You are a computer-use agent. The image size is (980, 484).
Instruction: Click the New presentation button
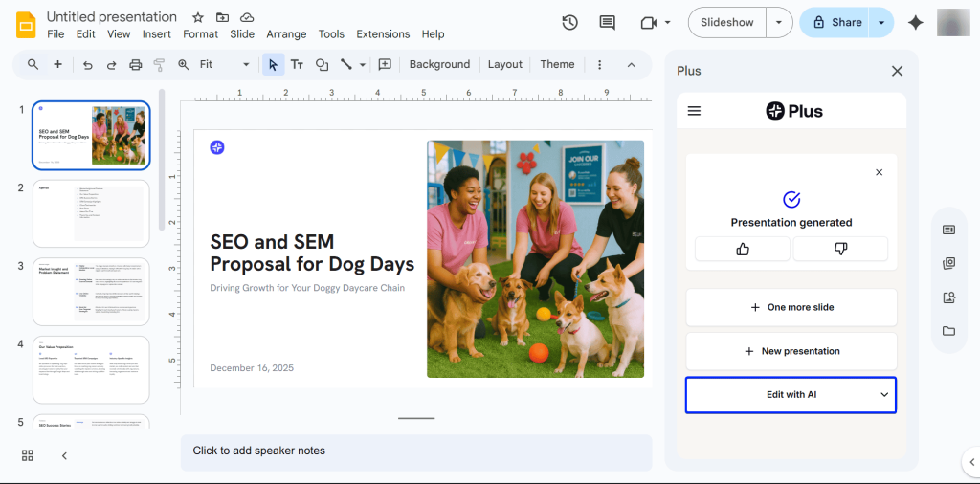[x=791, y=351]
